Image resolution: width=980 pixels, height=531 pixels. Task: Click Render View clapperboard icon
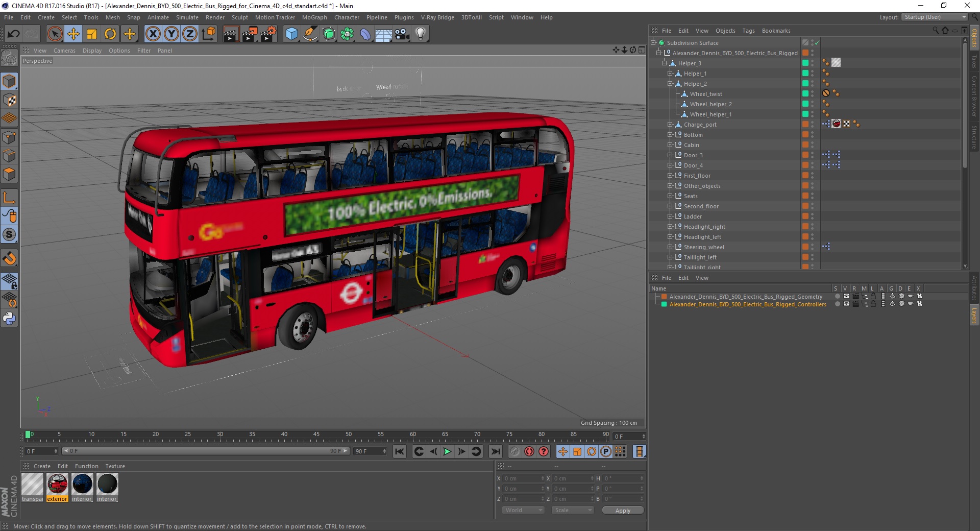[231, 34]
